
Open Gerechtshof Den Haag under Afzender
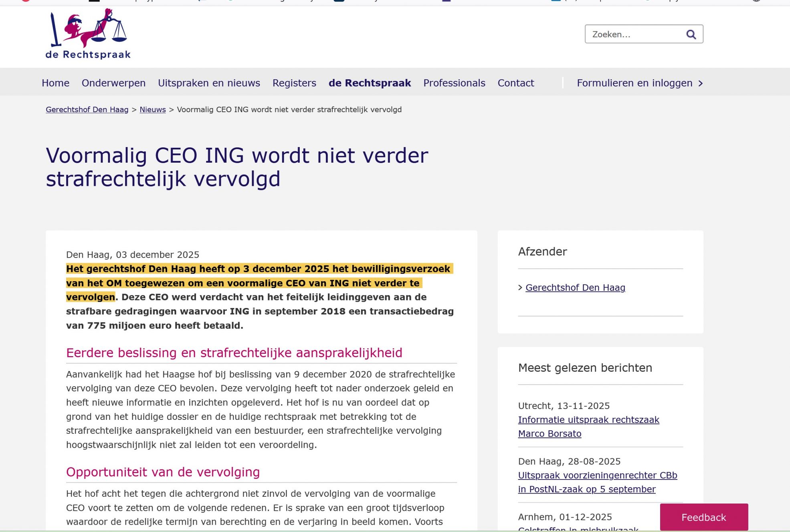coord(575,287)
